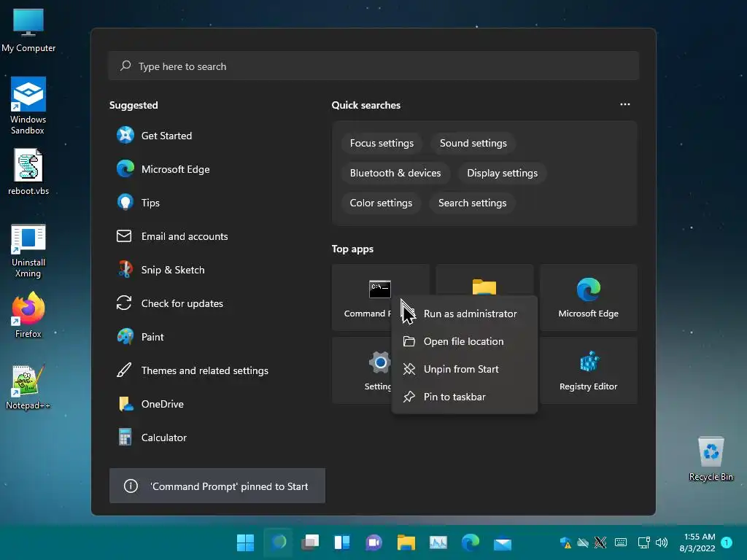Open the Recycle Bin icon
The image size is (747, 560).
(711, 458)
